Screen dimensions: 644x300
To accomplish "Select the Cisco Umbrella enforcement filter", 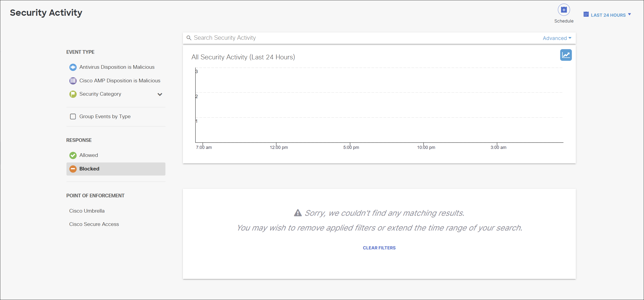I will click(x=87, y=211).
